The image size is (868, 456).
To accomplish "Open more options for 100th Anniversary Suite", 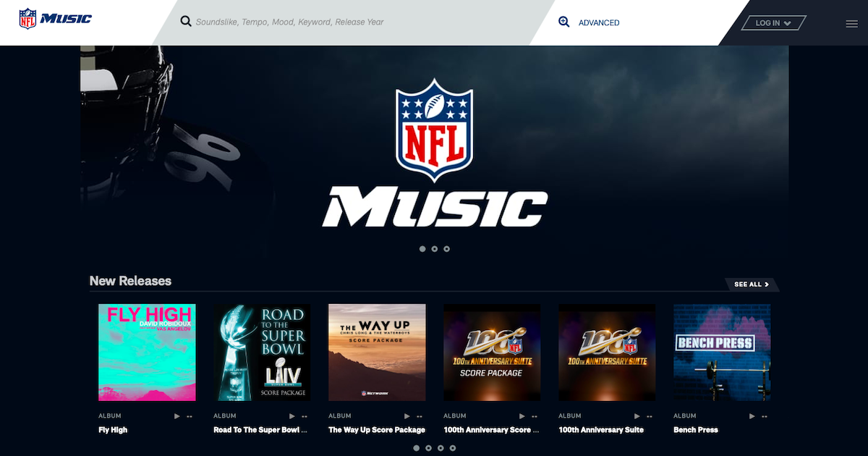I will click(x=650, y=416).
